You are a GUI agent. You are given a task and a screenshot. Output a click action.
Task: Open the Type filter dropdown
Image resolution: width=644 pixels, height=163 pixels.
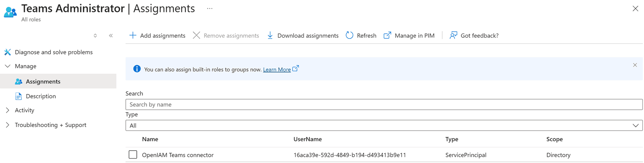(384, 125)
